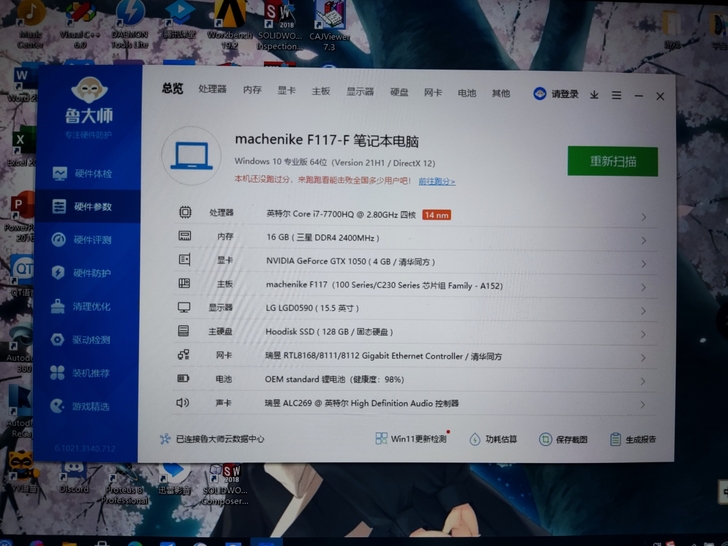The width and height of the screenshot is (728, 546).
Task: Click the 网卡 network icon
Action: pyautogui.click(x=183, y=355)
